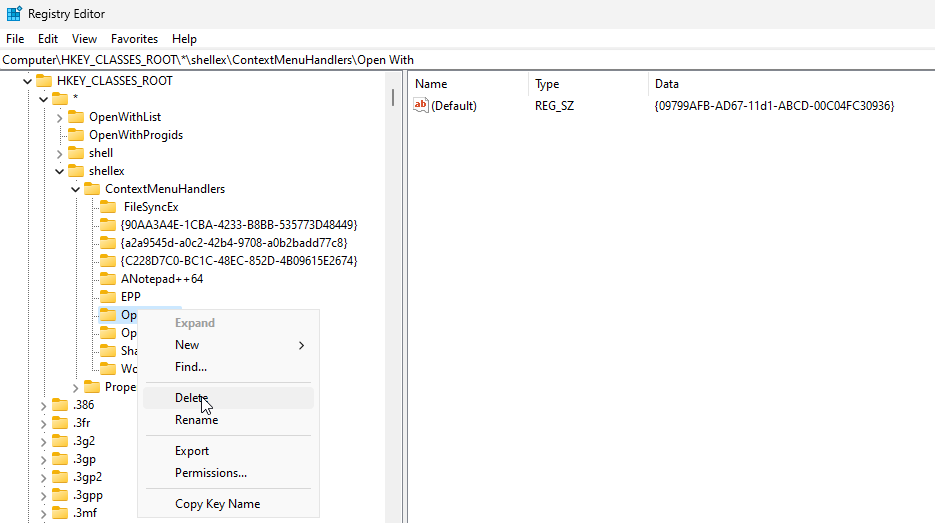Viewport: 935px width, 523px height.
Task: Click the (Default) string value icon
Action: pos(421,106)
